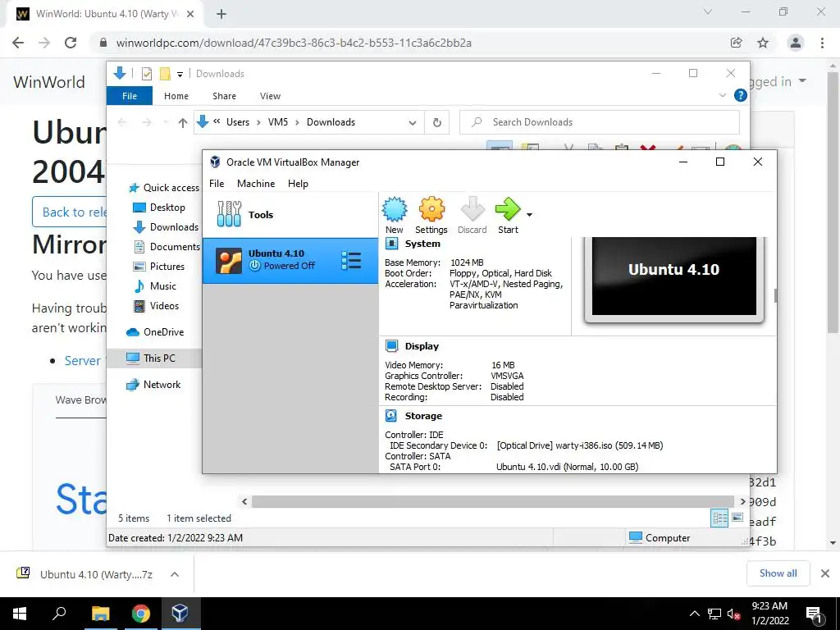Image resolution: width=840 pixels, height=630 pixels.
Task: Click Show all downloads button
Action: (778, 573)
